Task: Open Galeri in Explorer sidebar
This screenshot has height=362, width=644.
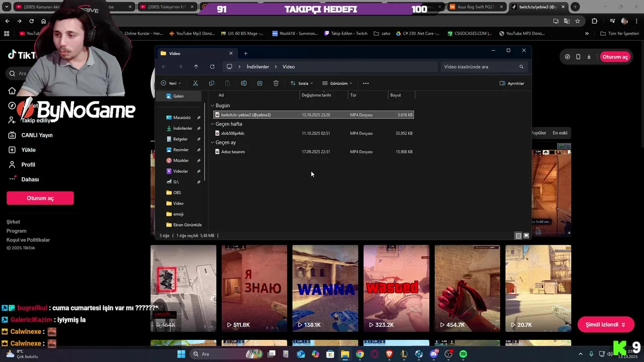Action: (179, 96)
